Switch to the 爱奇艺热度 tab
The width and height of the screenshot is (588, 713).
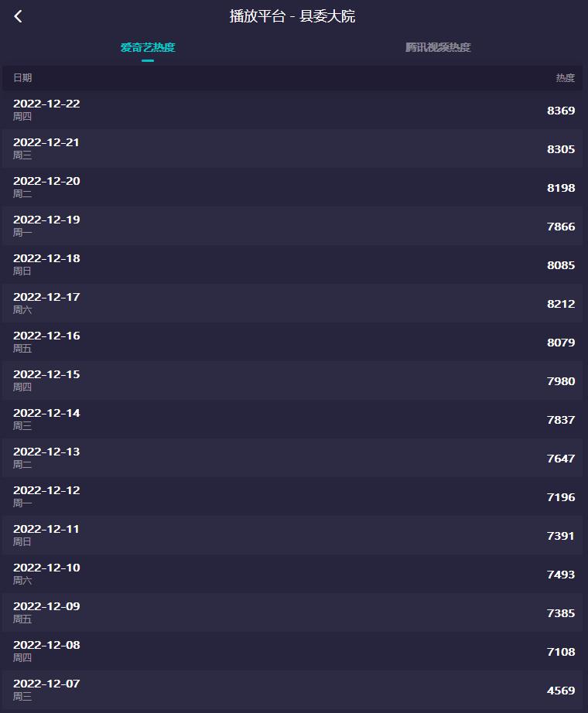pos(148,47)
